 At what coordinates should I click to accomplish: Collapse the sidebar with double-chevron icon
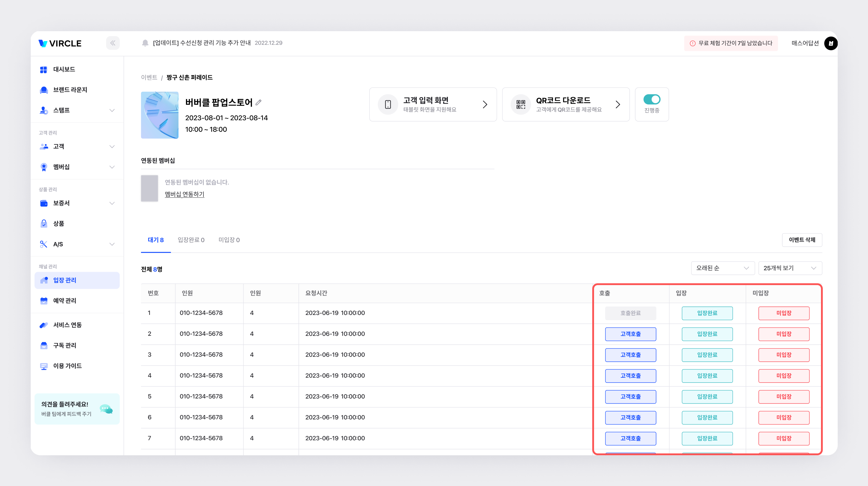tap(112, 43)
